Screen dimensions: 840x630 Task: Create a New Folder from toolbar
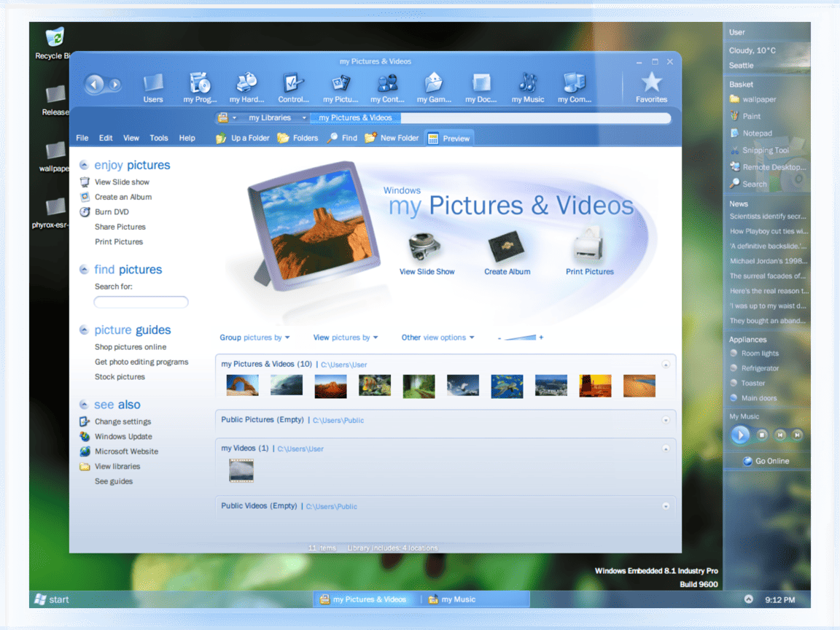pyautogui.click(x=392, y=139)
